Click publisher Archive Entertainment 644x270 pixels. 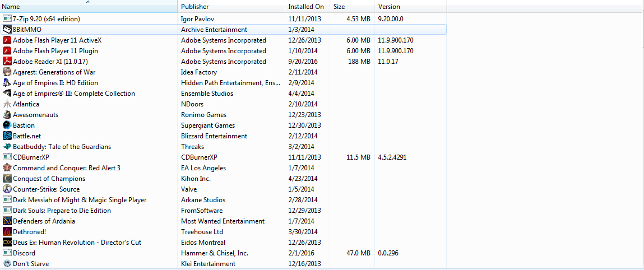point(214,30)
